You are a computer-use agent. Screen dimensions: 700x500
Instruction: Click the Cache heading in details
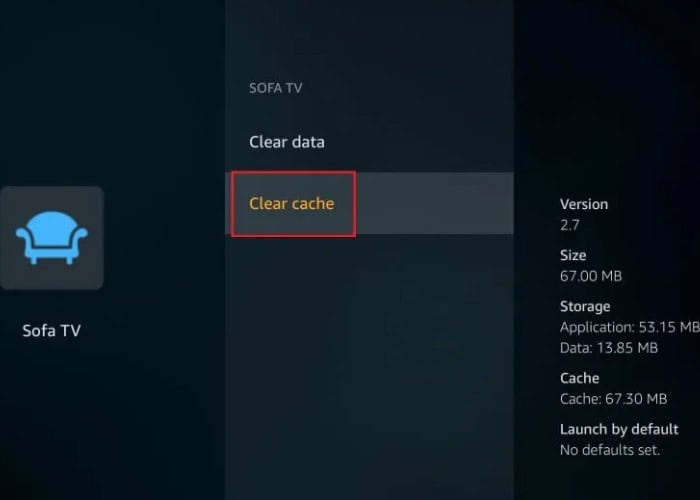579,378
